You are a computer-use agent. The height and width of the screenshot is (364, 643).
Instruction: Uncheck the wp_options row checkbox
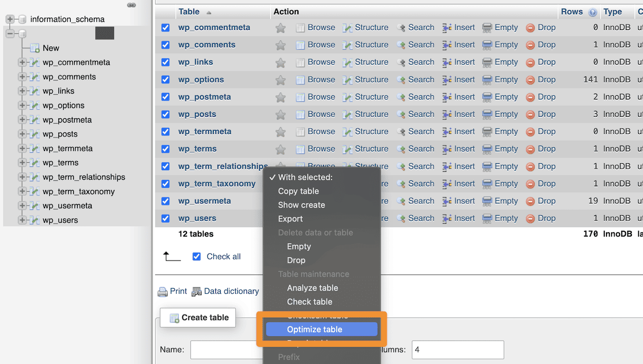click(166, 80)
